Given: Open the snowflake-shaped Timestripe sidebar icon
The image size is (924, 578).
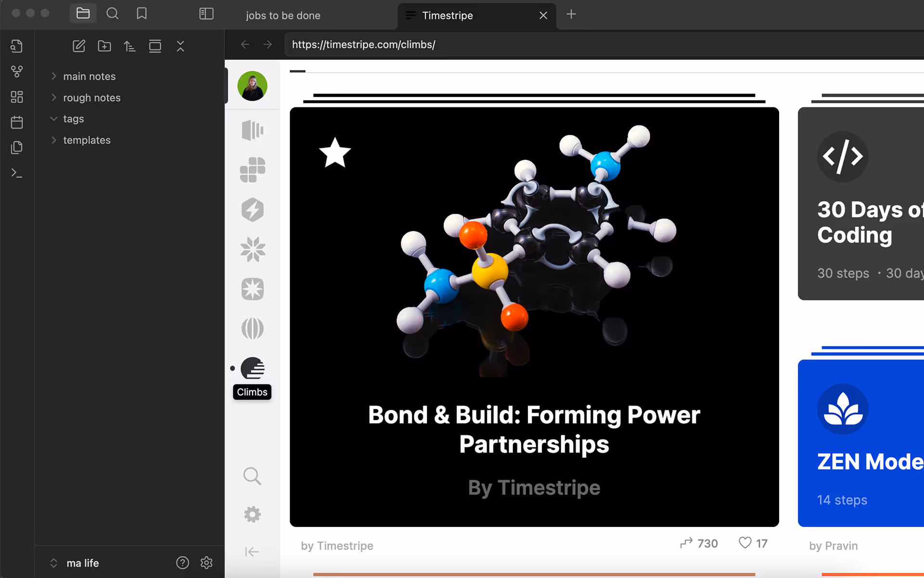Looking at the screenshot, I should [252, 250].
